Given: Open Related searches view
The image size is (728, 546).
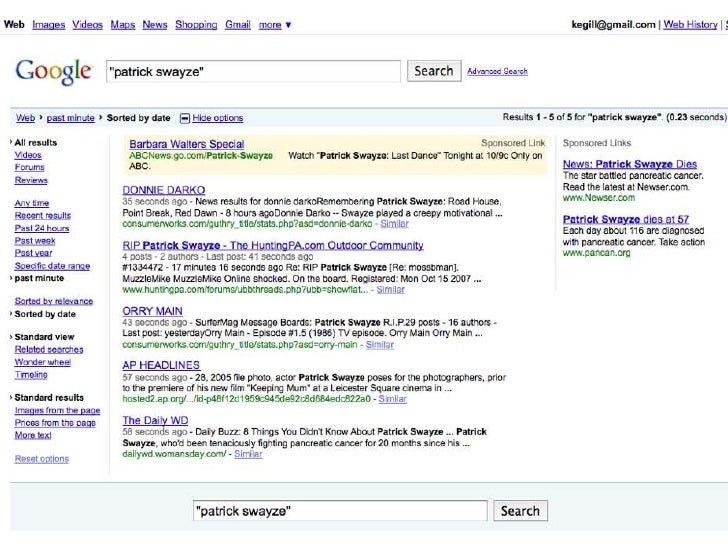Looking at the screenshot, I should pyautogui.click(x=49, y=350).
